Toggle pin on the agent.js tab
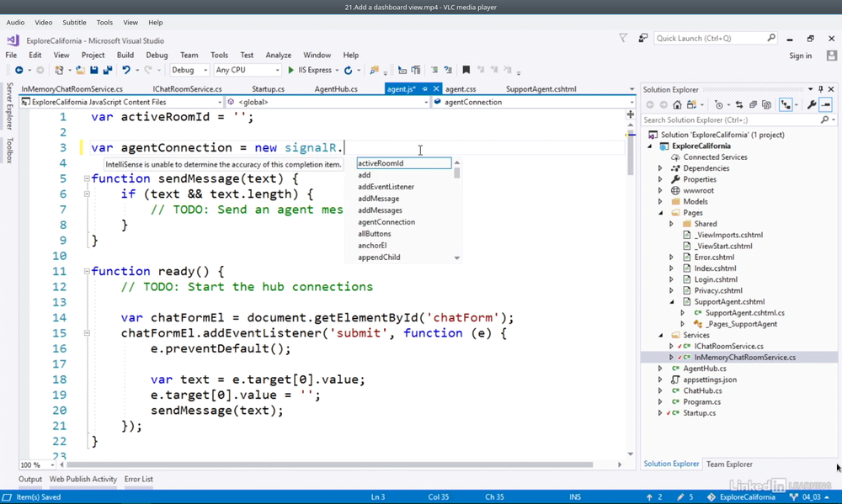This screenshot has height=504, width=842. pyautogui.click(x=425, y=89)
